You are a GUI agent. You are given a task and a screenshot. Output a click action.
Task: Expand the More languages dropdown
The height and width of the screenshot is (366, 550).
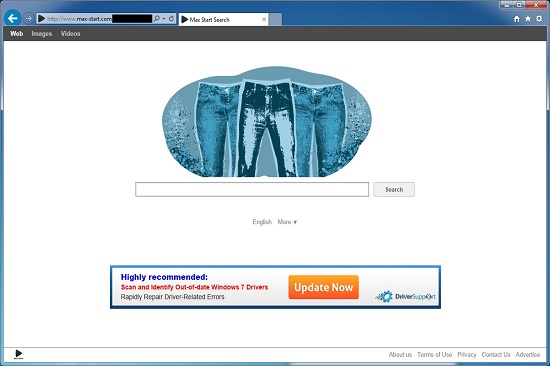point(287,222)
